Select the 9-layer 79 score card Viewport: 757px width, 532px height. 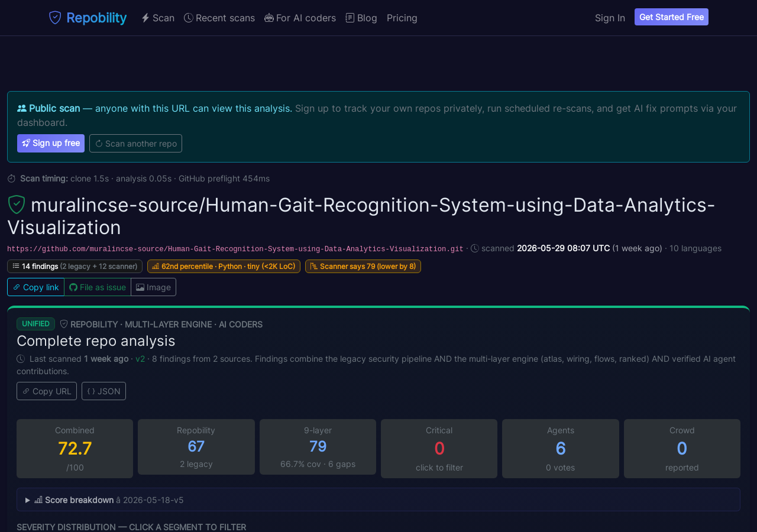318,447
